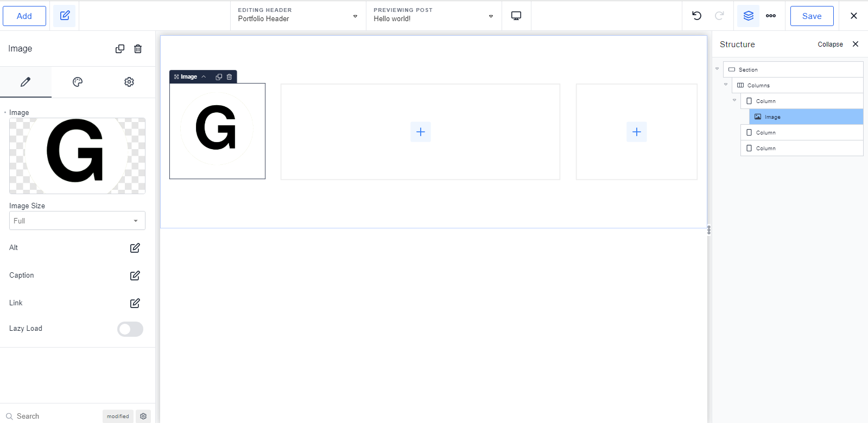Select the second Column in Structure tree
The width and height of the screenshot is (868, 423).
click(802, 132)
